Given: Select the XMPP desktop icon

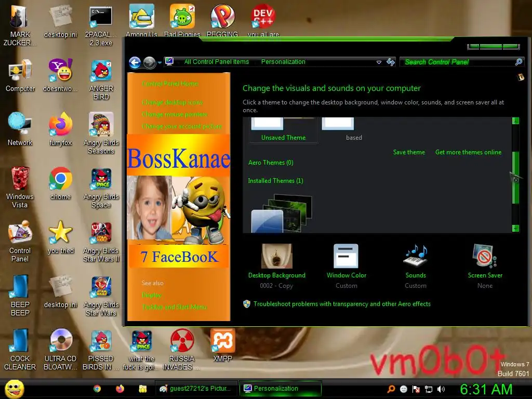Looking at the screenshot, I should click(222, 345).
